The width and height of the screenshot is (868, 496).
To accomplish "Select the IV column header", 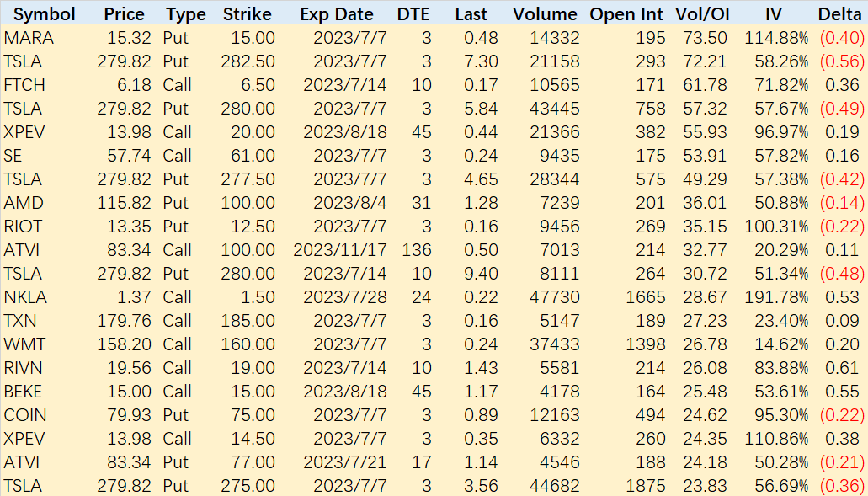I will 774,13.
